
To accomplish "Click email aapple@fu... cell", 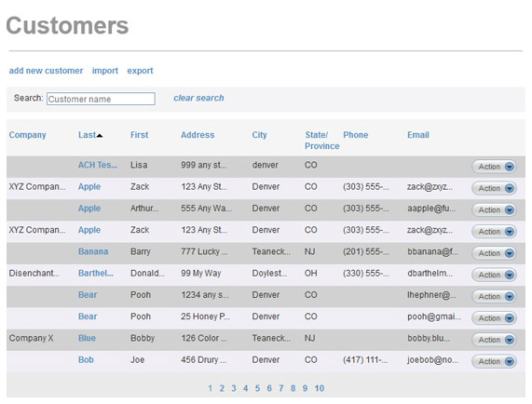I will tap(431, 209).
